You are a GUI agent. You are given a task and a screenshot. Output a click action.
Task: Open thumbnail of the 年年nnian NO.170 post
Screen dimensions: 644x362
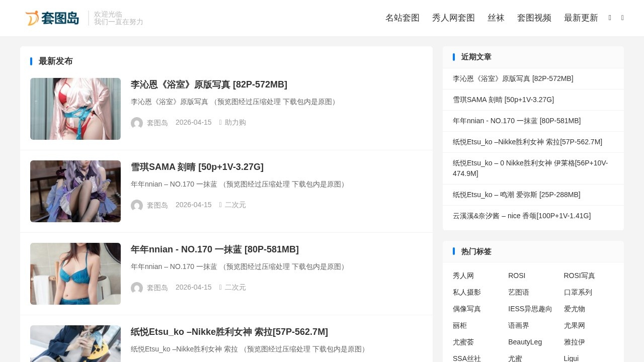pyautogui.click(x=75, y=274)
